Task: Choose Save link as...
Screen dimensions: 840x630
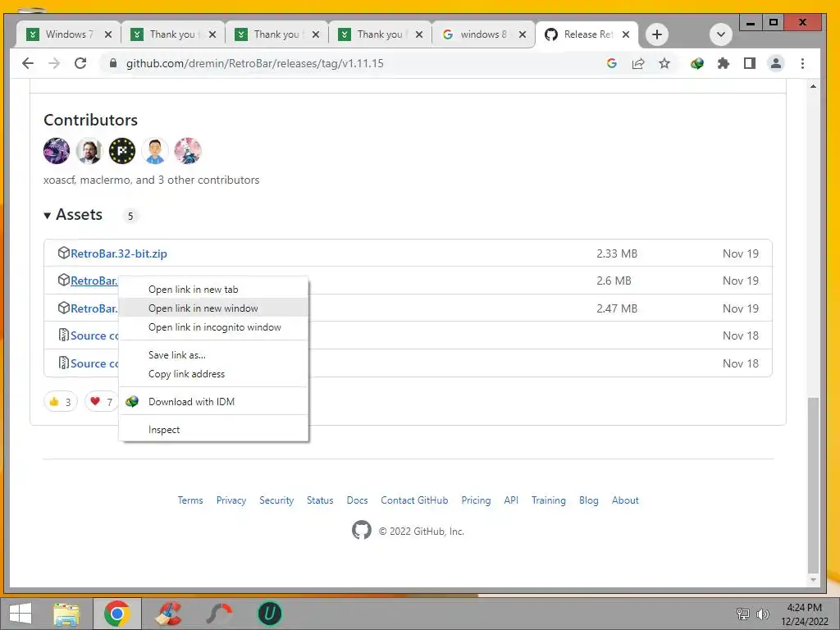Action: (214, 354)
